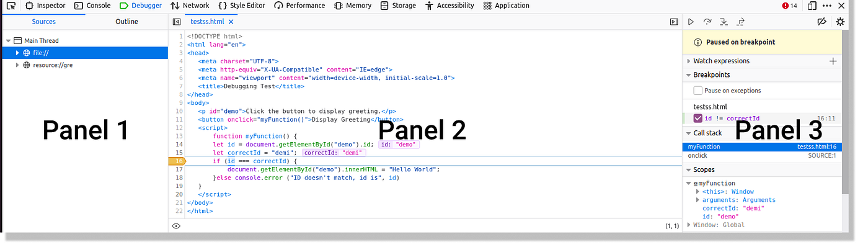Image resolution: width=868 pixels, height=252 pixels.
Task: Collapse the sources pane with toggle icon
Action: click(x=176, y=22)
